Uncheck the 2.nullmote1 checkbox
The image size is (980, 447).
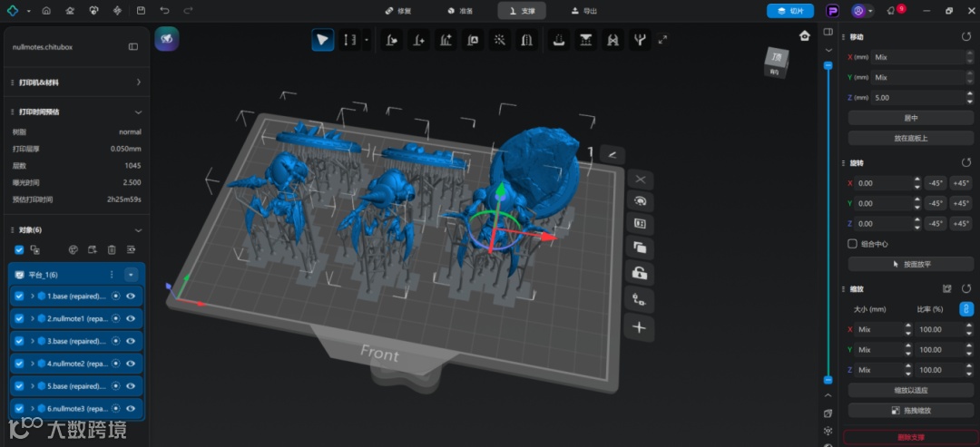point(19,318)
